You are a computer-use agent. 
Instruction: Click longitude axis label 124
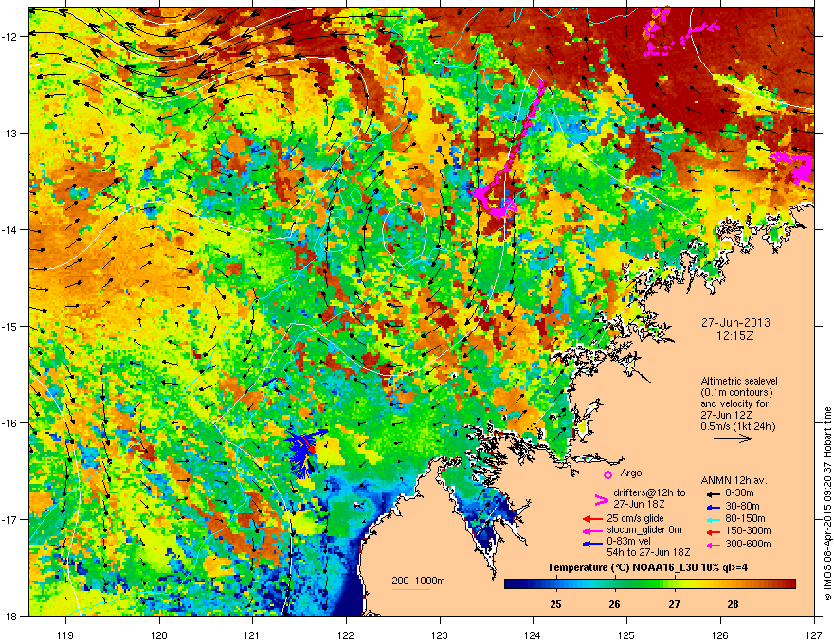533,635
